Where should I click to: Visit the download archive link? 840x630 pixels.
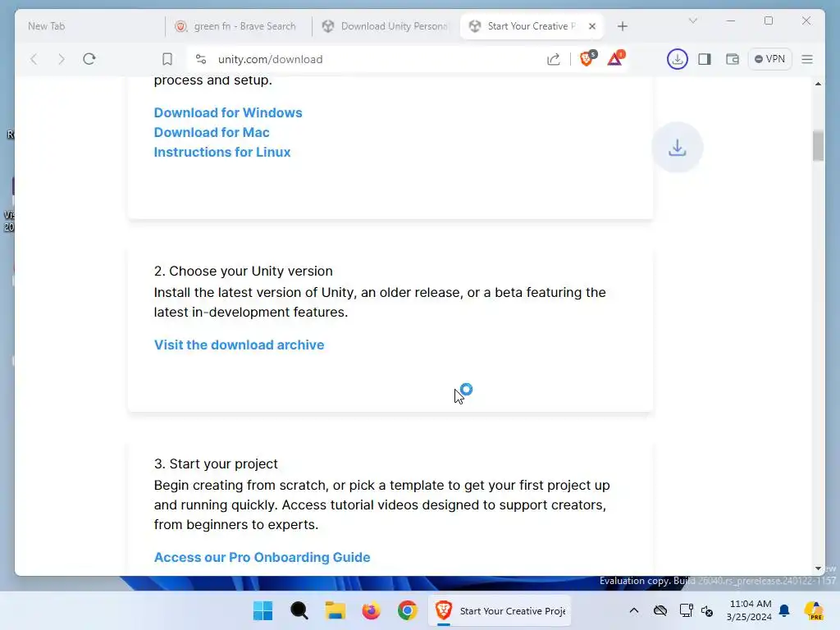click(x=239, y=345)
